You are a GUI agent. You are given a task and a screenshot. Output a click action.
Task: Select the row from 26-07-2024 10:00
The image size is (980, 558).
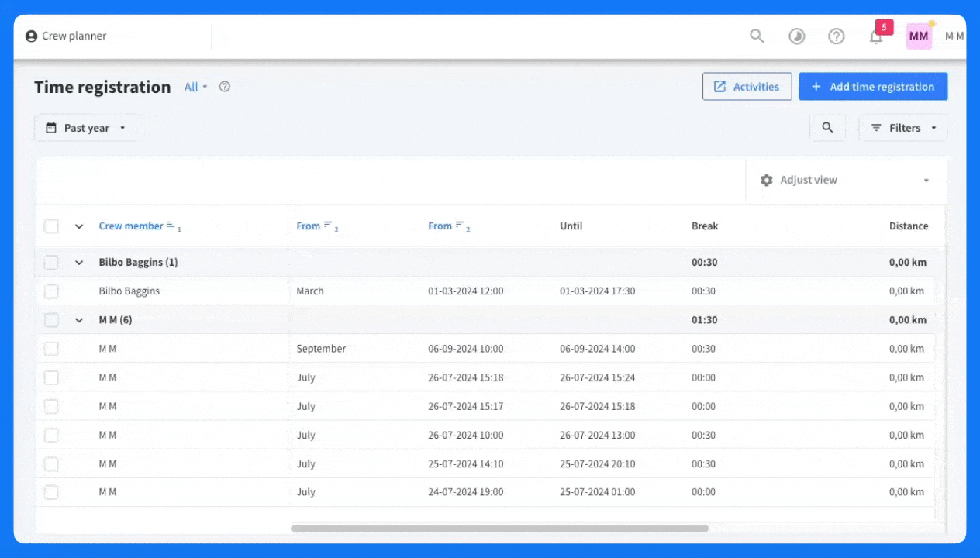(51, 435)
